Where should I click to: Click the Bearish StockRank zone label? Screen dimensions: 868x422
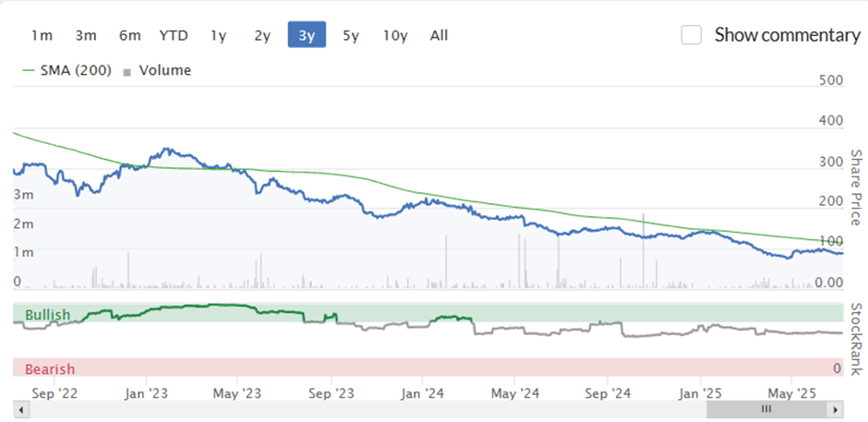point(50,368)
